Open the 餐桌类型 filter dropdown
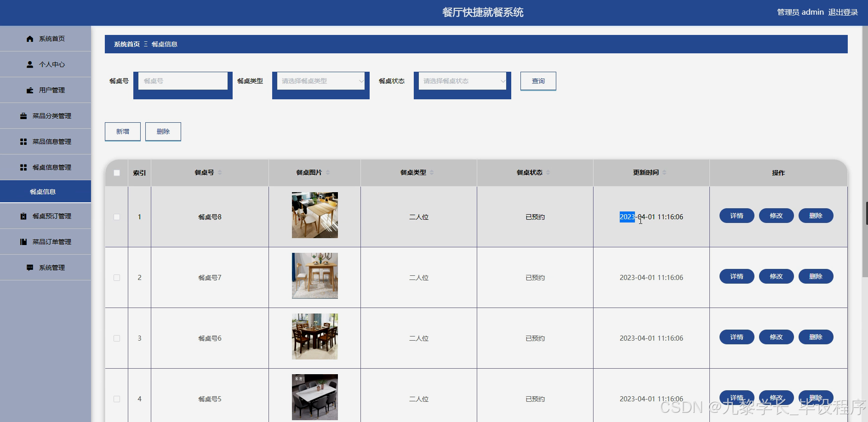Viewport: 868px width, 422px height. pos(321,81)
